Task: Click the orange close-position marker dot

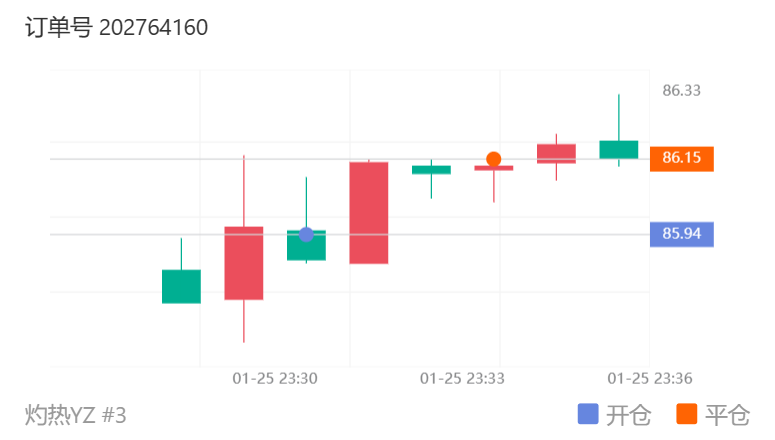Action: point(493,159)
